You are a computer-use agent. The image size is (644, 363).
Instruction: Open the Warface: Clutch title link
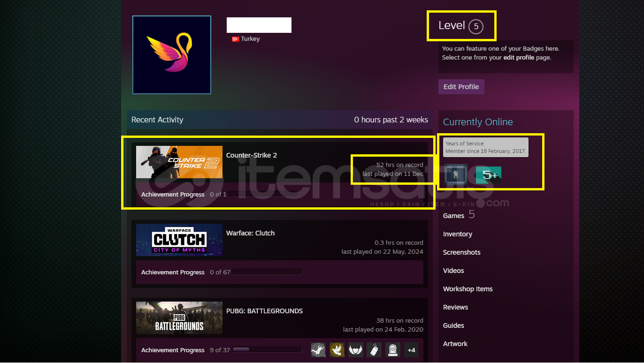point(251,233)
